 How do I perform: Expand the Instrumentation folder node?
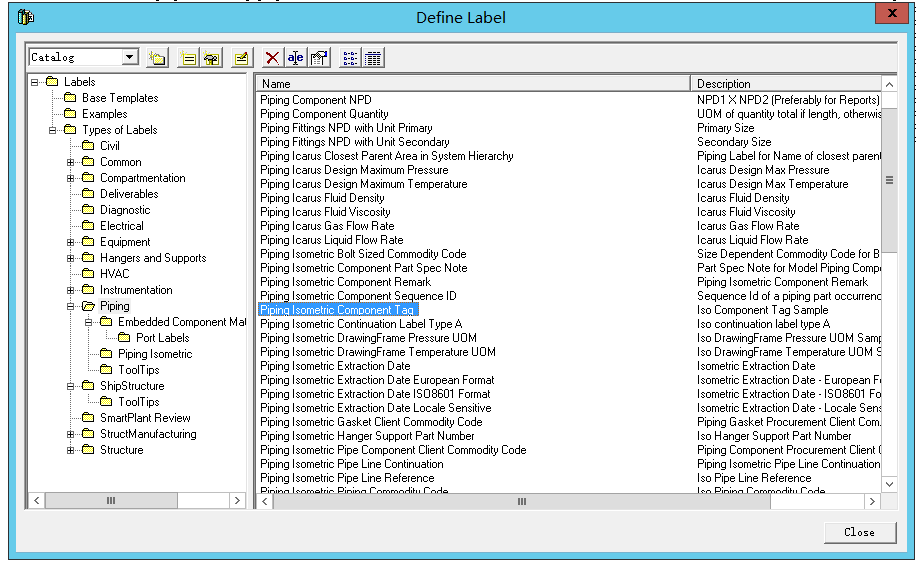coord(70,290)
